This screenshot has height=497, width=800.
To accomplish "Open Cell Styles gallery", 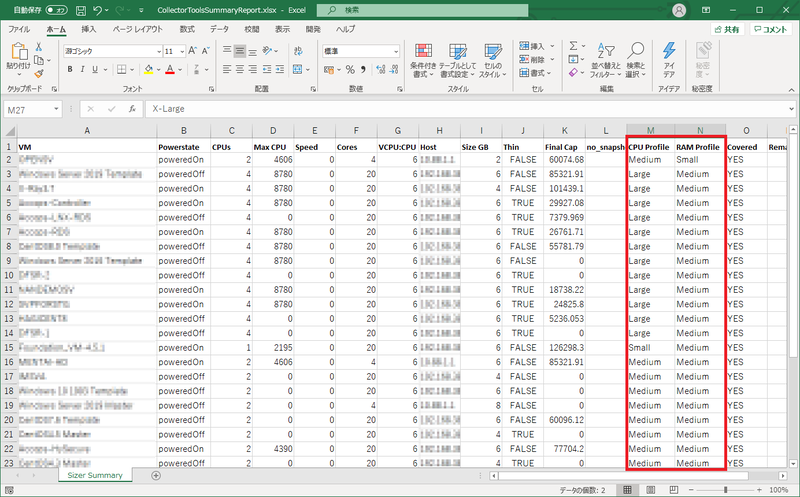I will [x=492, y=61].
